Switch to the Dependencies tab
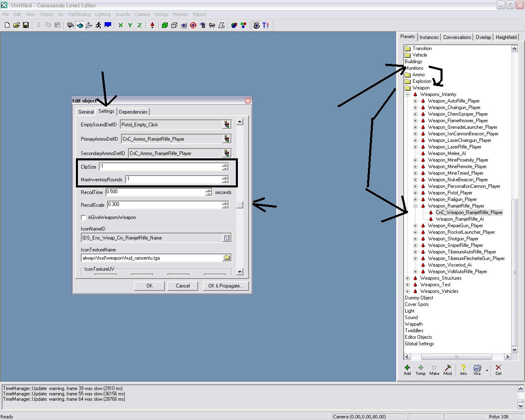The width and height of the screenshot is (525, 420). click(x=133, y=112)
